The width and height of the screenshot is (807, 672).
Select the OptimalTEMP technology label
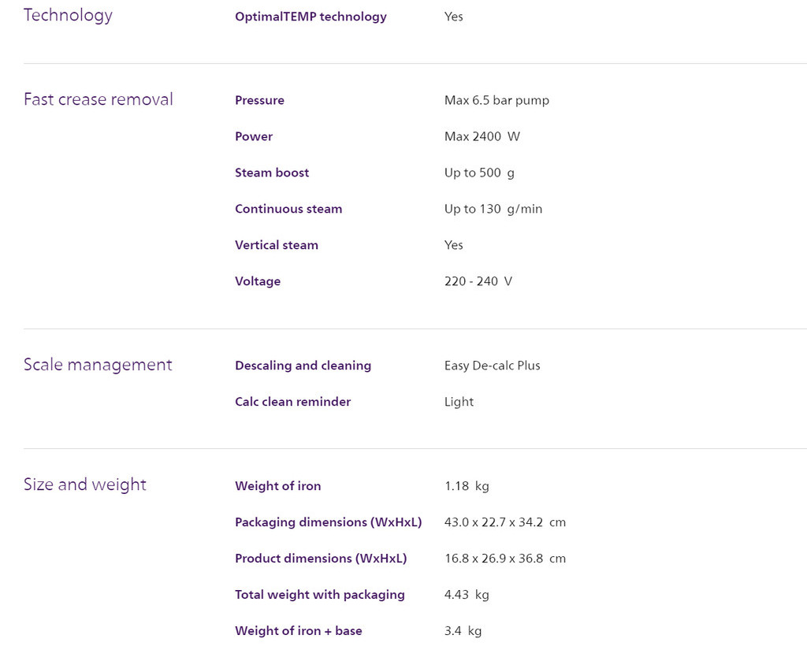311,17
